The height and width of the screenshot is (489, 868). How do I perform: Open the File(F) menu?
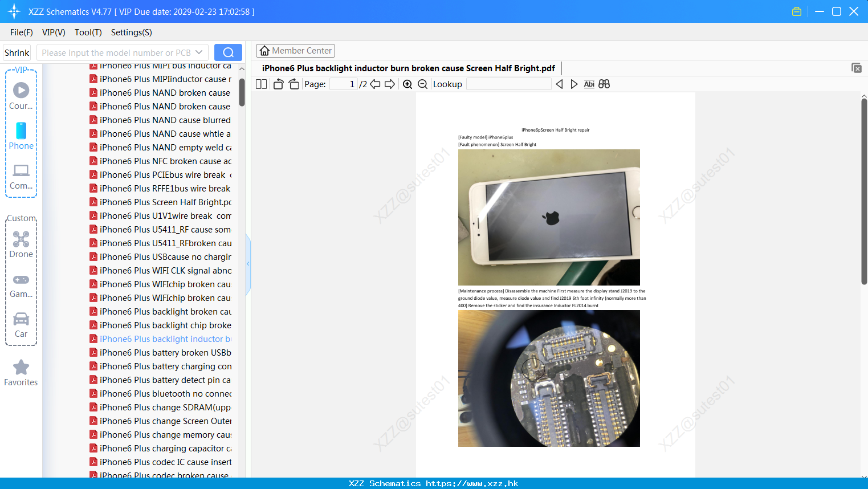pos(22,32)
